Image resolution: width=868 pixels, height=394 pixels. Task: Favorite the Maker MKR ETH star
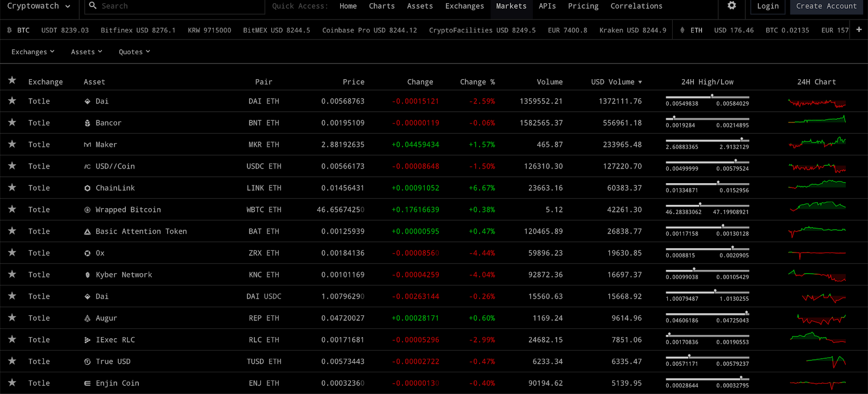coord(12,144)
